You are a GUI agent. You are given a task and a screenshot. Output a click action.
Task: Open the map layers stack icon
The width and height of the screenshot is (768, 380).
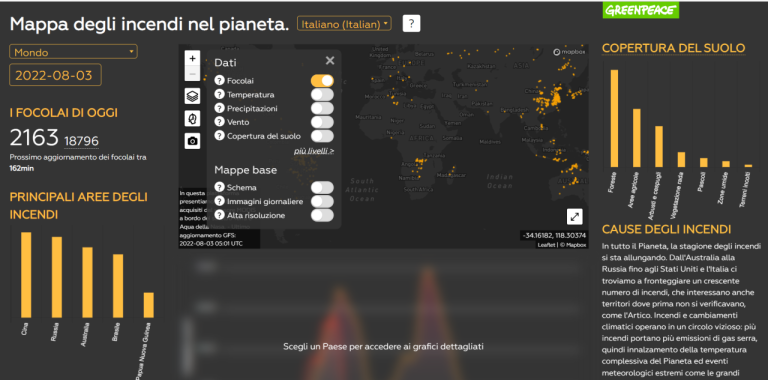point(192,95)
